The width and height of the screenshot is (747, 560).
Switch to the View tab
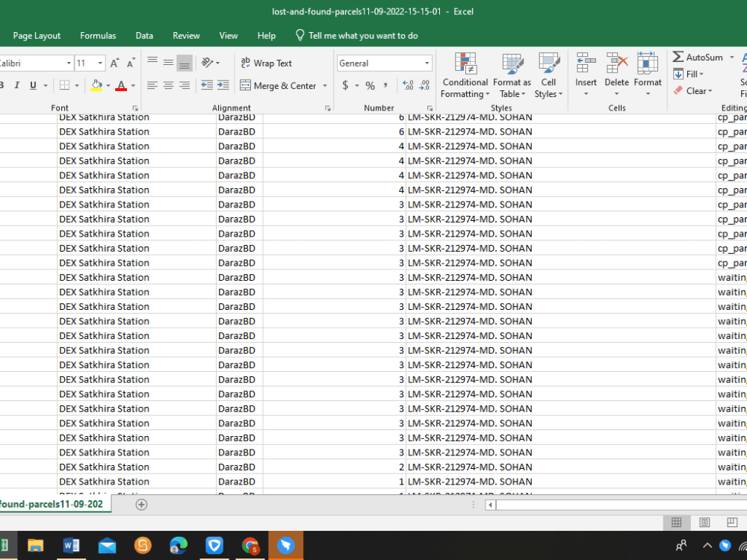[229, 36]
